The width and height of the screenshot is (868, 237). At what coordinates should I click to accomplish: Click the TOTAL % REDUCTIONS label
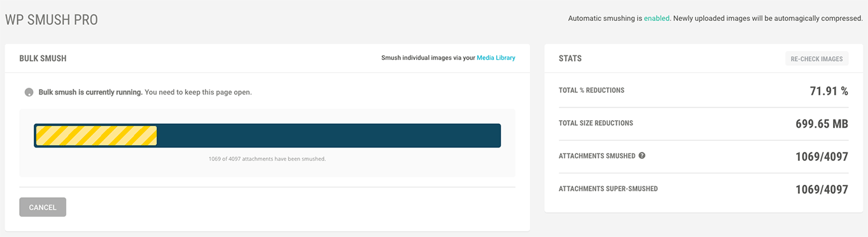click(x=591, y=90)
